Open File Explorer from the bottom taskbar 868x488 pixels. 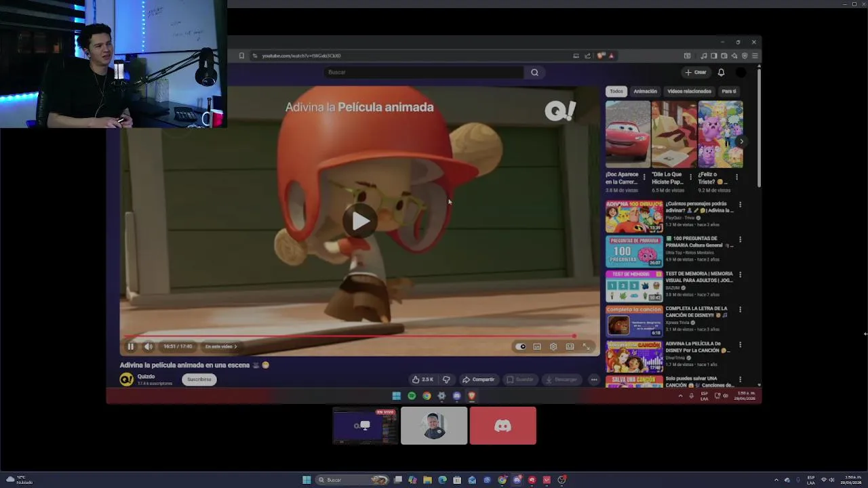tap(427, 480)
